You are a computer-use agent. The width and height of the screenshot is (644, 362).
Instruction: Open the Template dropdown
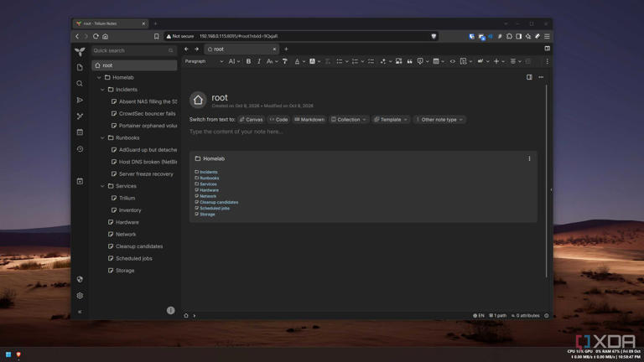tap(391, 120)
